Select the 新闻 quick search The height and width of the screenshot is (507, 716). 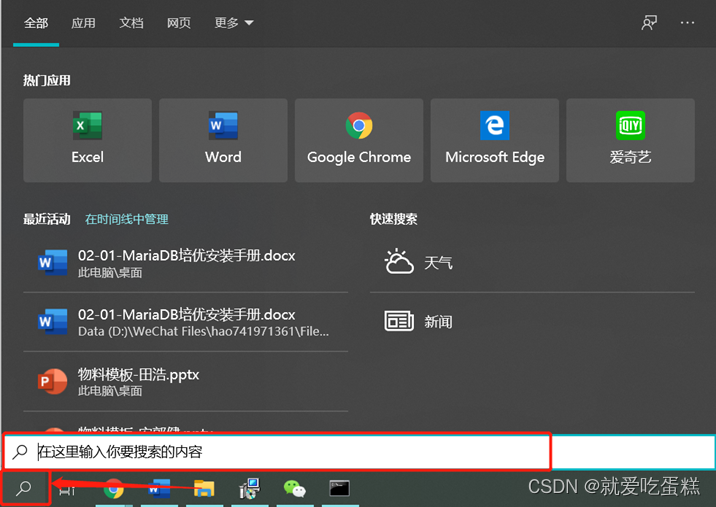pos(532,322)
